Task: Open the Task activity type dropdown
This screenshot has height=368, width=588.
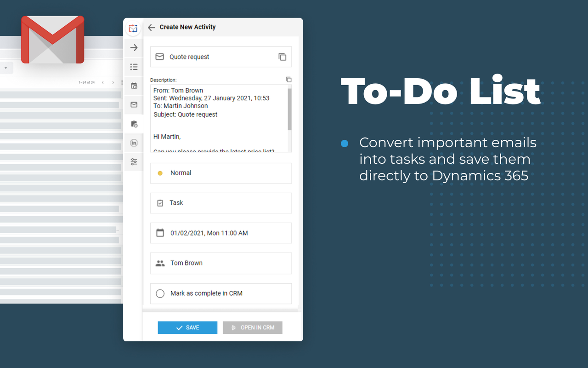Action: tap(221, 203)
